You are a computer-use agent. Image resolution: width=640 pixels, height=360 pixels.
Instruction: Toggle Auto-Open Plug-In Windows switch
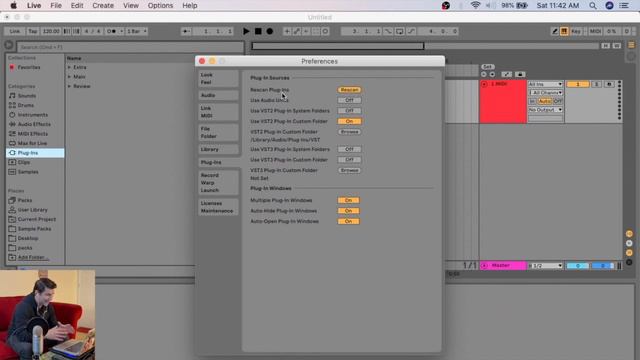pos(349,221)
